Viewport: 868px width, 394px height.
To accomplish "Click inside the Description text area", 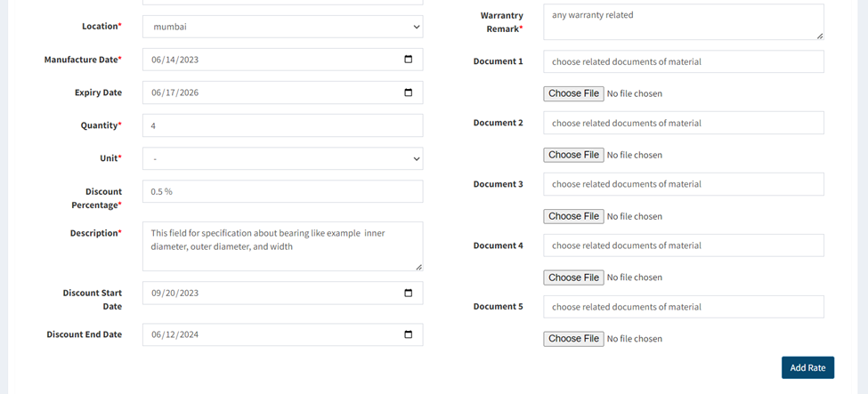I will click(x=283, y=246).
